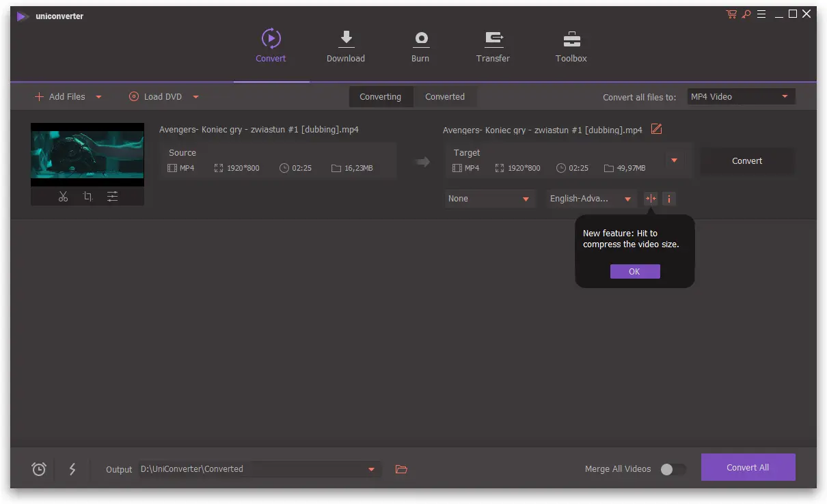This screenshot has height=504, width=827.
Task: Click the target size 49,97MB
Action: (x=632, y=168)
